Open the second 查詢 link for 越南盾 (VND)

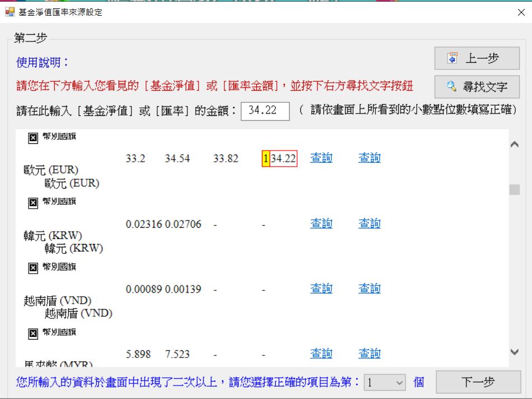click(x=369, y=289)
